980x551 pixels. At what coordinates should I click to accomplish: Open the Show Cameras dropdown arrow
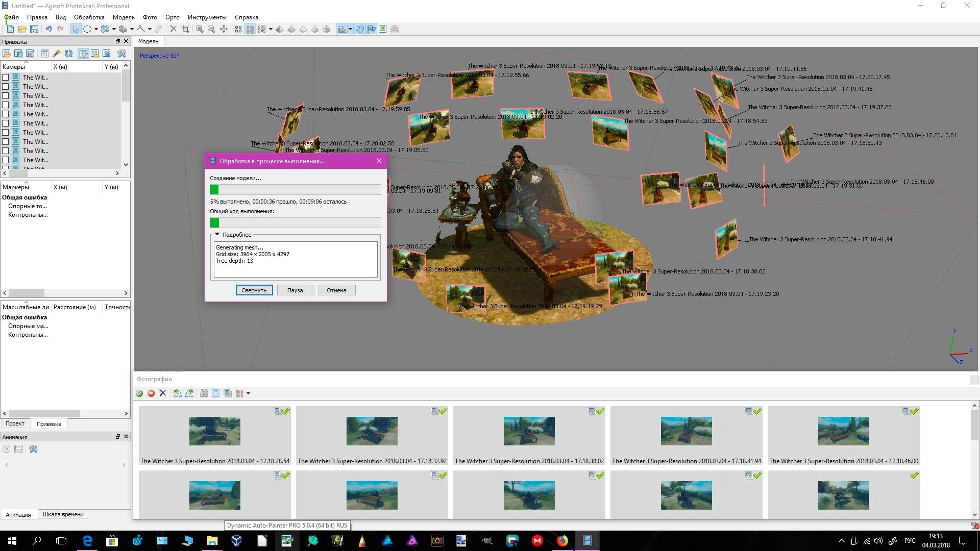tap(350, 29)
